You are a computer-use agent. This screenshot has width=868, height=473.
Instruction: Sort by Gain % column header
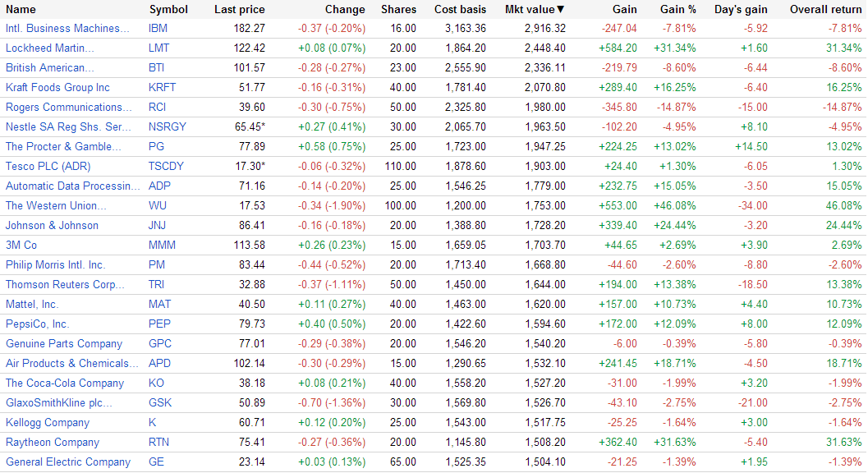(678, 9)
